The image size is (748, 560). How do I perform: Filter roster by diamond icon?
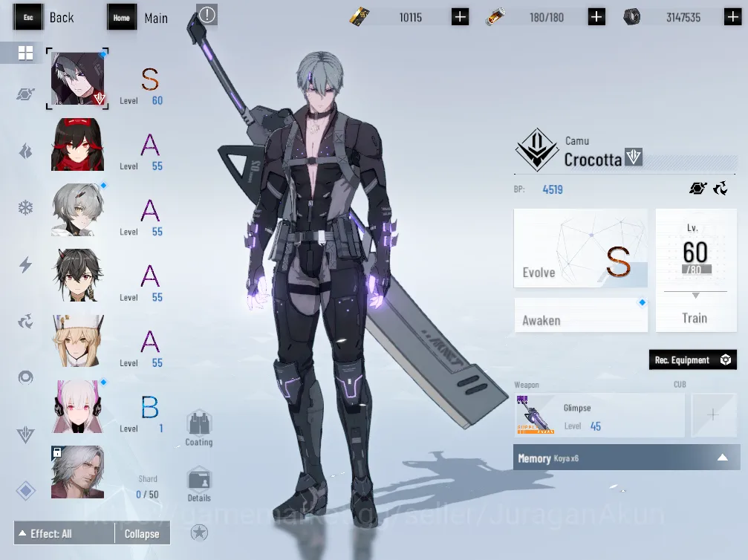point(25,491)
